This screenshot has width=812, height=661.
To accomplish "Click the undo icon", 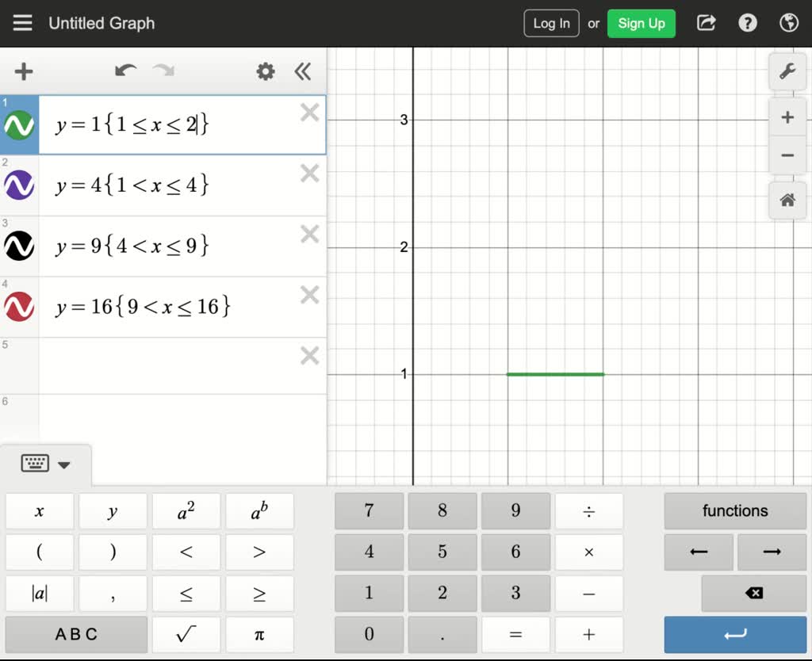I will [x=125, y=71].
